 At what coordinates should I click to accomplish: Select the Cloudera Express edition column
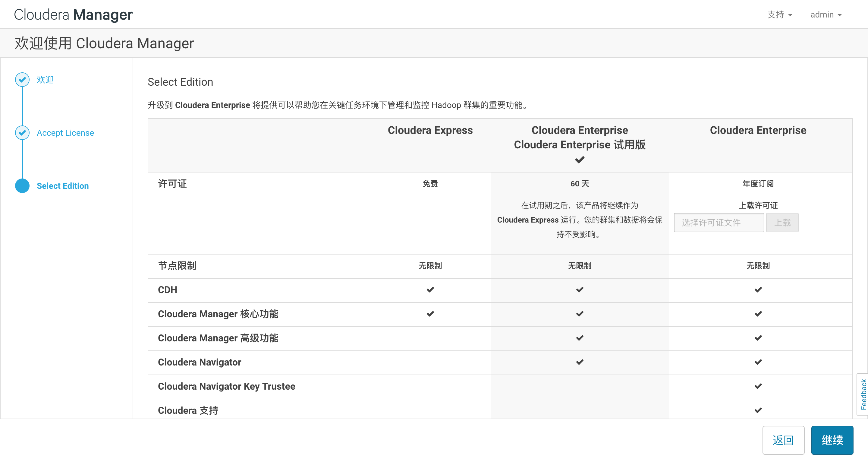[x=430, y=131]
